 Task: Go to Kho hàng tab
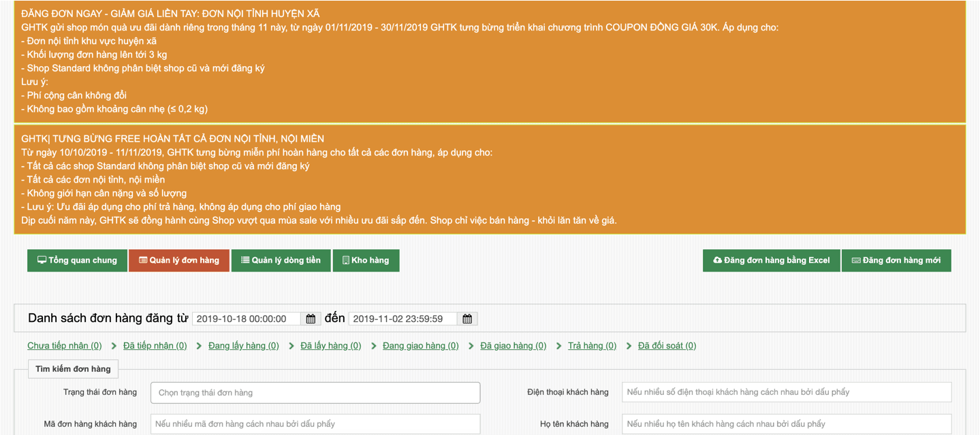(x=366, y=261)
